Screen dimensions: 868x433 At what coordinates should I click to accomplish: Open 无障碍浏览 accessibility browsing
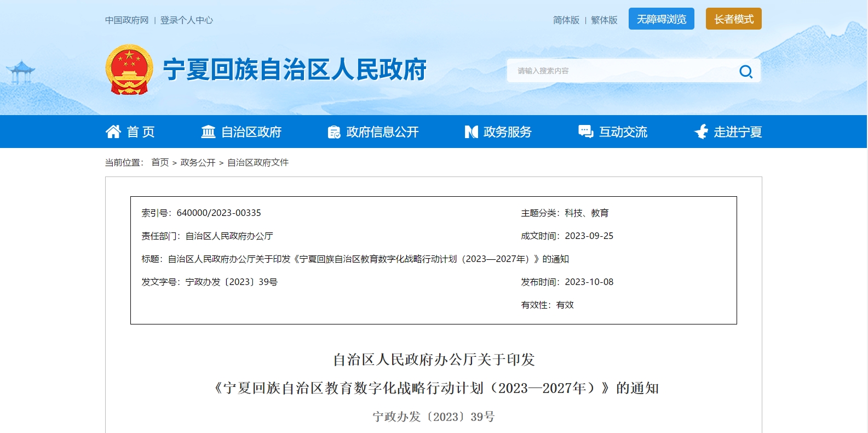tap(661, 19)
